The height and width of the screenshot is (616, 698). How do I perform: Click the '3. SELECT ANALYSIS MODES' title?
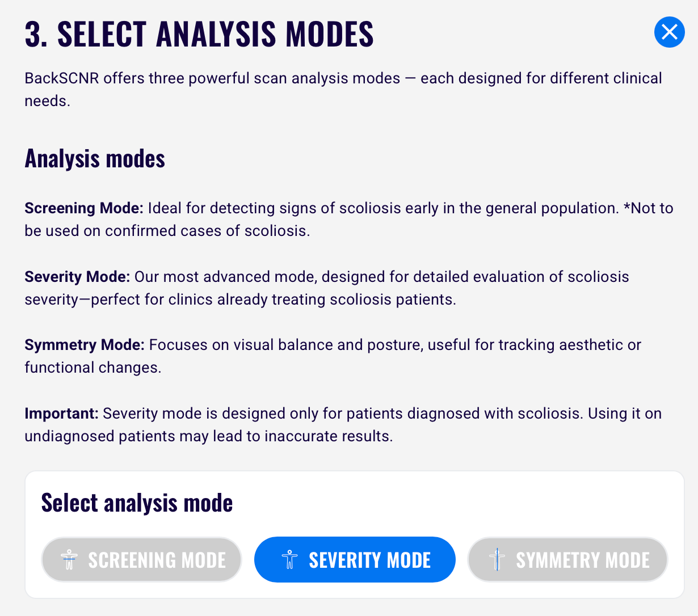point(199,33)
